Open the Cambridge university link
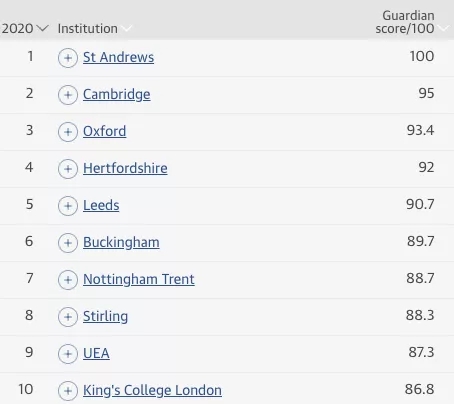454x404 pixels. pyautogui.click(x=117, y=95)
